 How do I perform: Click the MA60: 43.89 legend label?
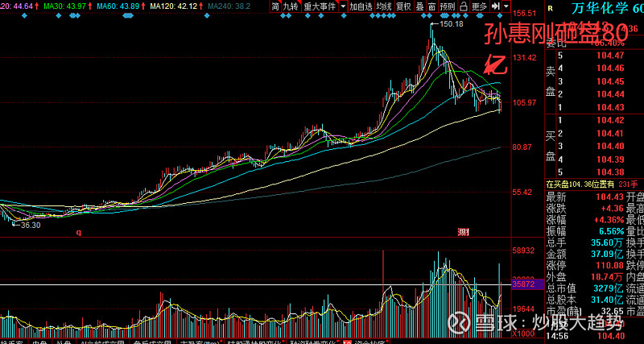pyautogui.click(x=119, y=6)
